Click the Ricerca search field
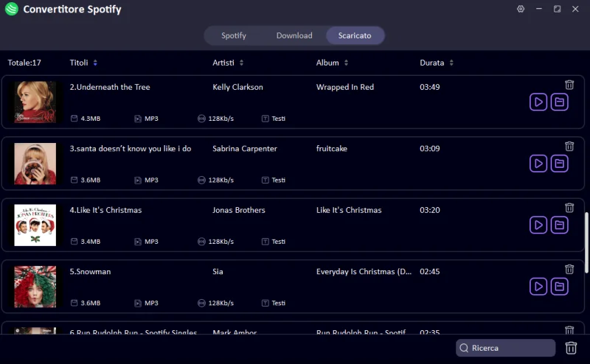Screen dimensions: 590x364 click(x=505, y=348)
